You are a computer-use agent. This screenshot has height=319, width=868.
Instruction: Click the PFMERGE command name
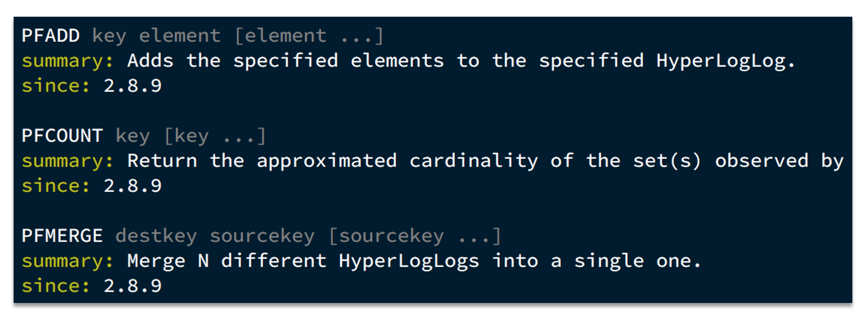(x=62, y=236)
